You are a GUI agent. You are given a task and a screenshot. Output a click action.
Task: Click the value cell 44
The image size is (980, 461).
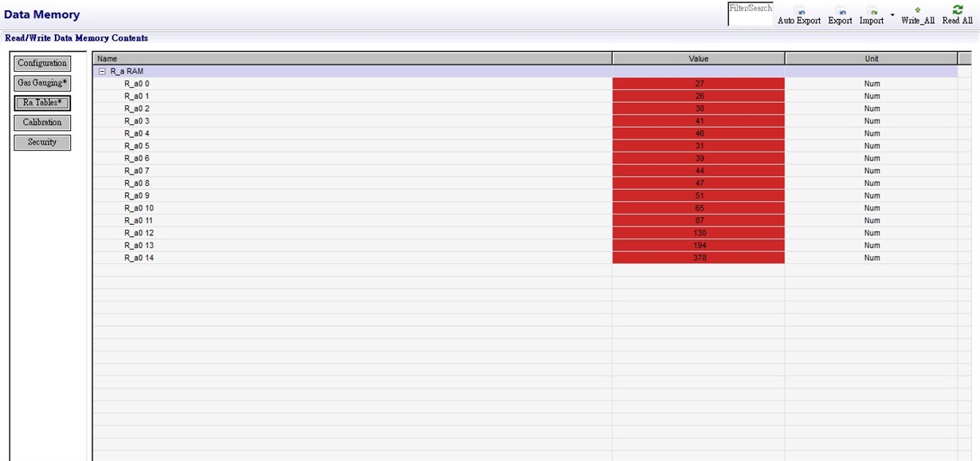click(x=699, y=171)
